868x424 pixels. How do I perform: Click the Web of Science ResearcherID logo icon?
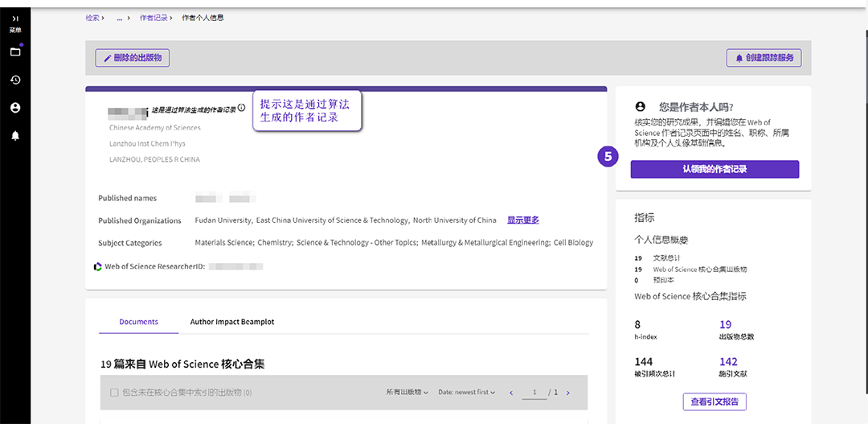point(98,266)
